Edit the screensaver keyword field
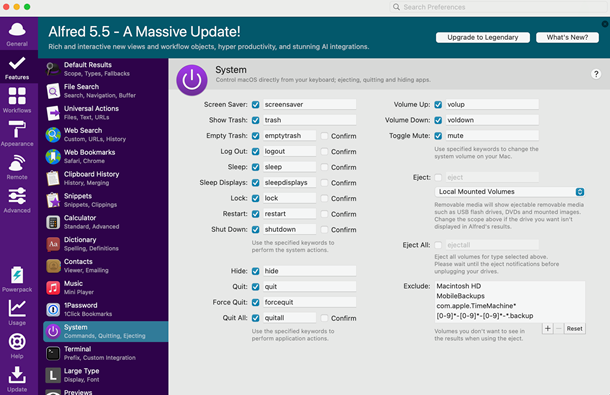Image resolution: width=610 pixels, height=395 pixels. coord(309,104)
